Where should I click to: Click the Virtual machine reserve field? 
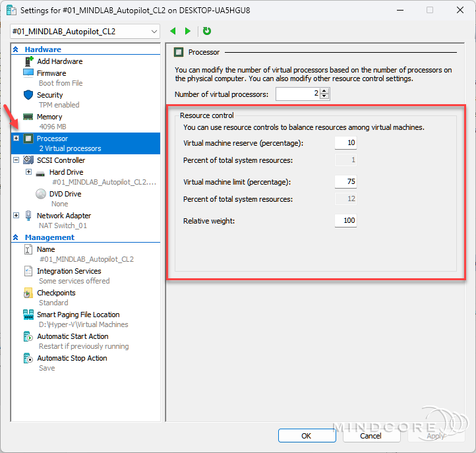[345, 142]
